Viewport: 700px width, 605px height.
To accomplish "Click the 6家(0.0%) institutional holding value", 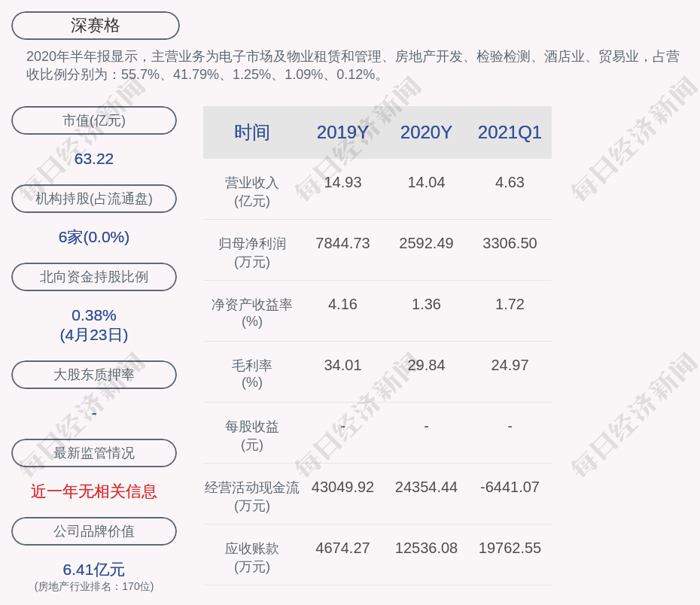I will tap(94, 237).
